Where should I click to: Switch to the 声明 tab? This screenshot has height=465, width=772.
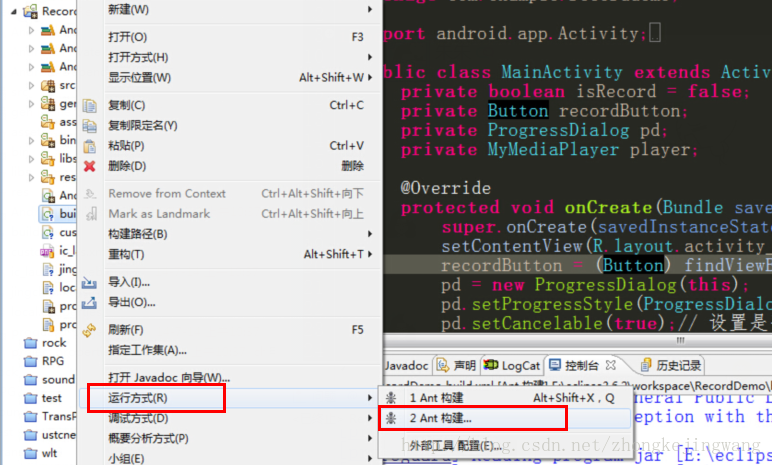[456, 365]
